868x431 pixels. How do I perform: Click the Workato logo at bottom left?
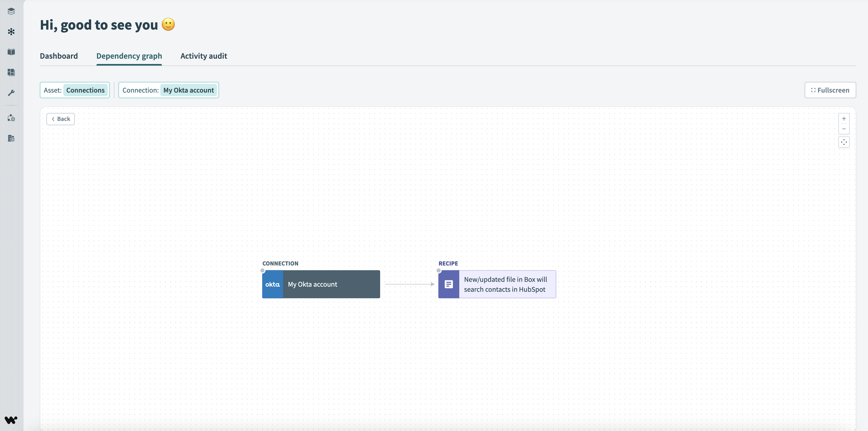coord(11,420)
